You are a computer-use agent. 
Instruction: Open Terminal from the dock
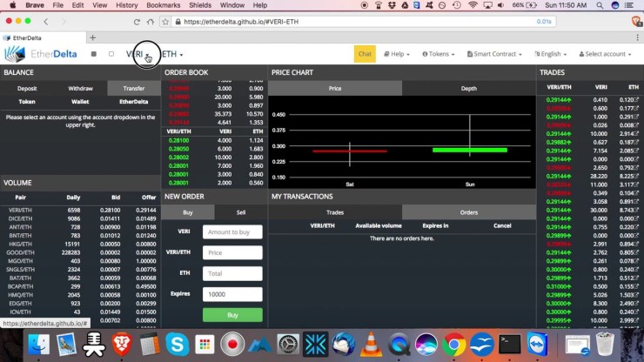pyautogui.click(x=510, y=345)
